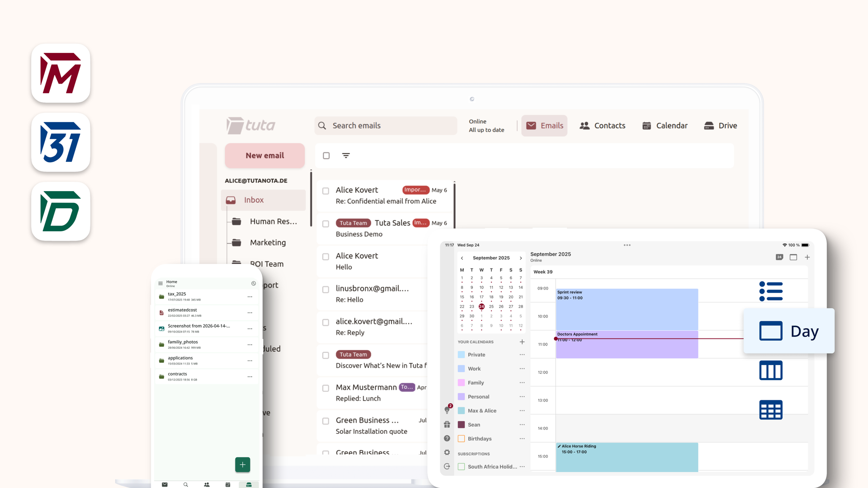This screenshot has width=868, height=488.
Task: Click the plus icon to add calendar event
Action: [807, 257]
